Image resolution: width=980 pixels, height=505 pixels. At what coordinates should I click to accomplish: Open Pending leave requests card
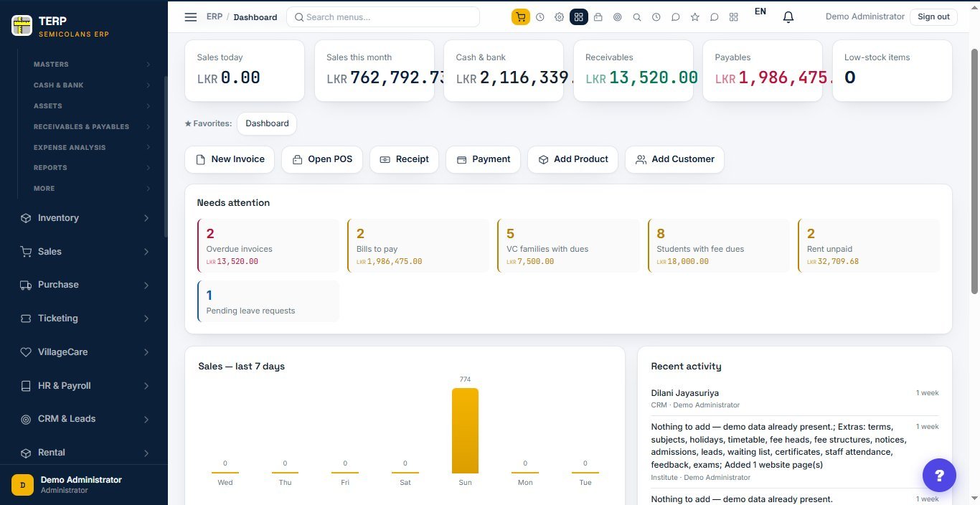coord(268,301)
